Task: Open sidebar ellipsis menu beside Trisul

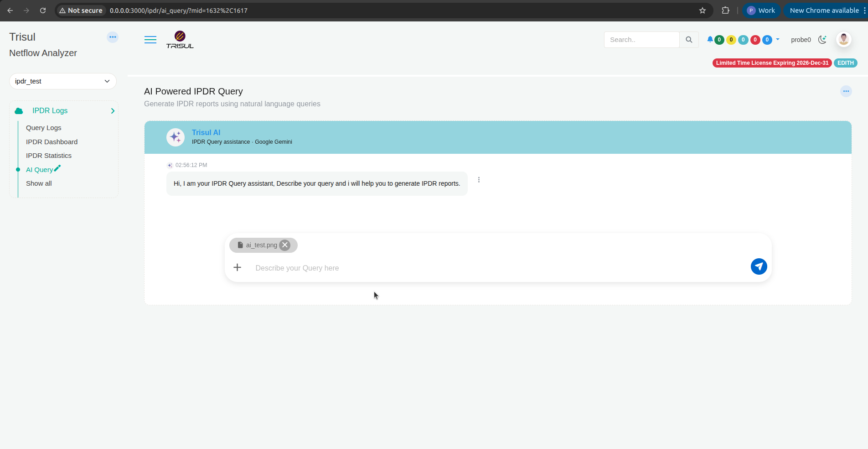Action: [113, 37]
